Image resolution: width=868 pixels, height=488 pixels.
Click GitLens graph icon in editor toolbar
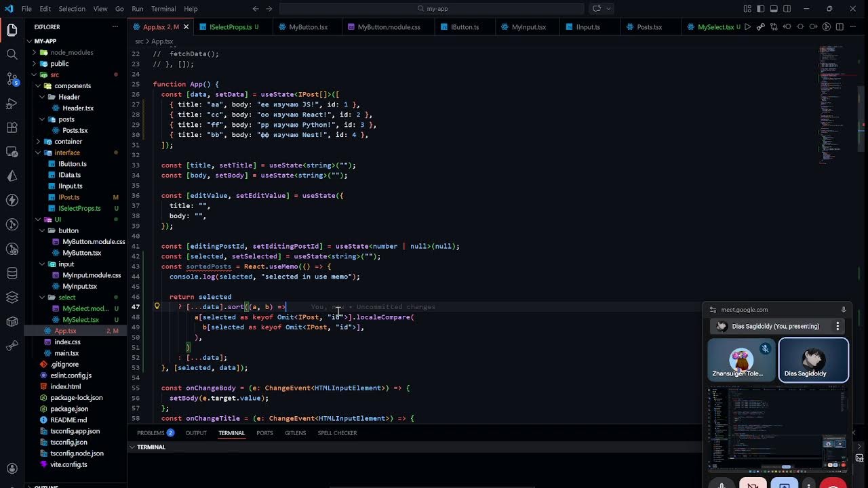(x=827, y=27)
